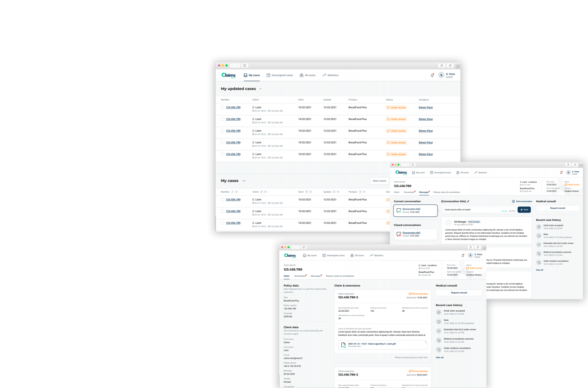588x388 pixels.
Task: Switch to Documents tab in Claim window
Action: coord(300,276)
